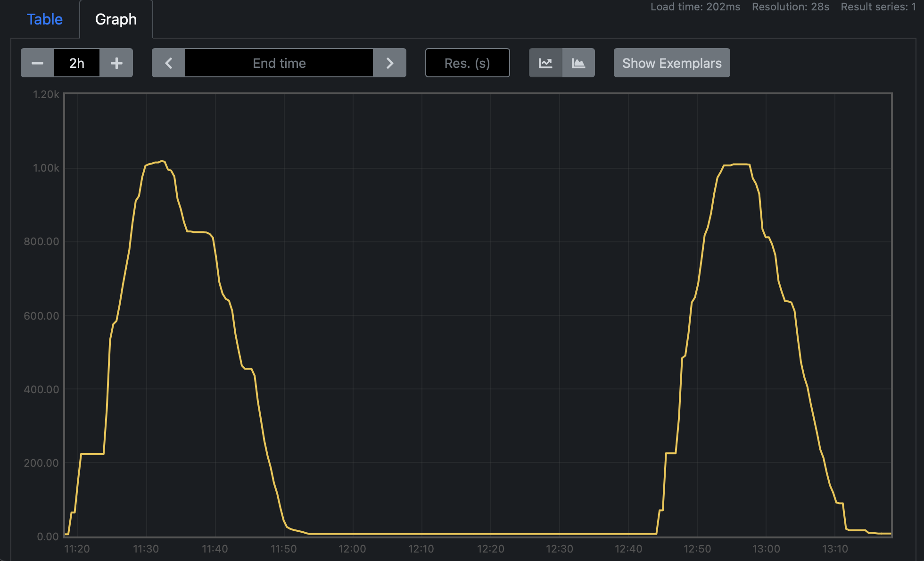924x561 pixels.
Task: Click the 11:50 x-axis label
Action: pos(284,549)
